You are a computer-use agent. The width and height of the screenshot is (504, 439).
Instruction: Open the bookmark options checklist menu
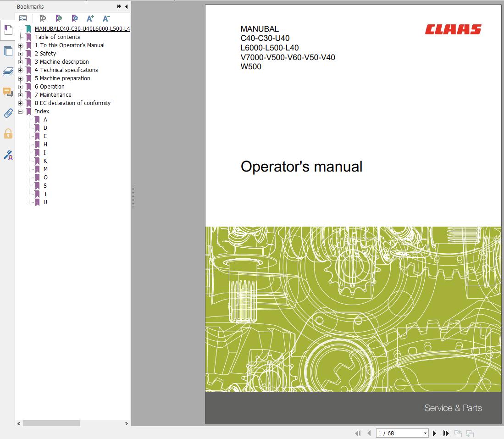(x=23, y=18)
